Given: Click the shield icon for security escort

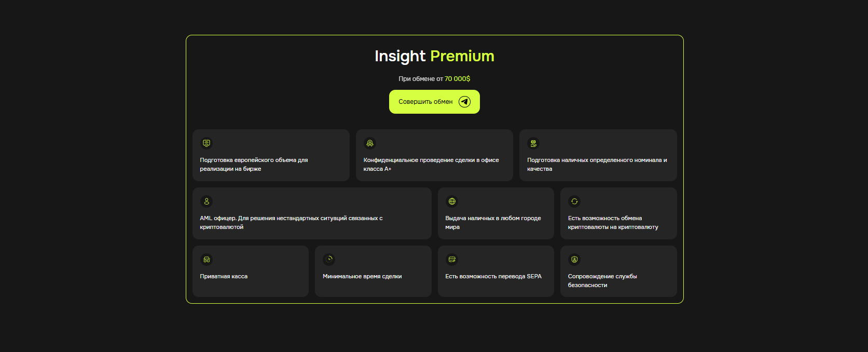Looking at the screenshot, I should [x=574, y=260].
